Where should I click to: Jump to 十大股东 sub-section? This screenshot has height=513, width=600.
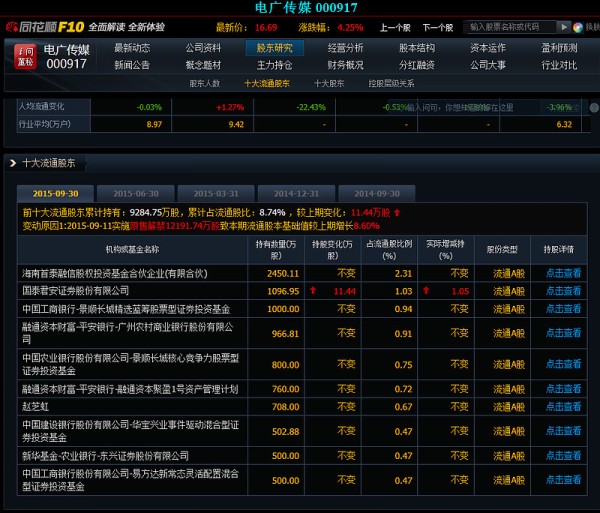329,83
